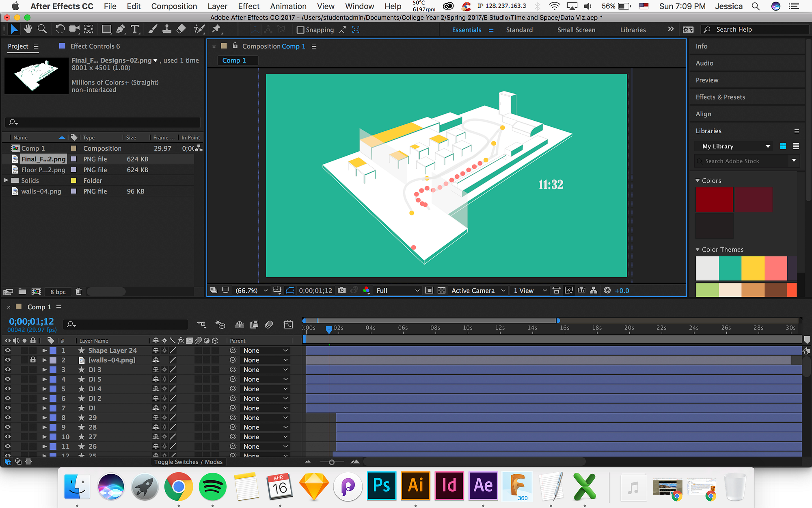The height and width of the screenshot is (508, 812).
Task: Enable the Snapping checkbox
Action: (300, 30)
